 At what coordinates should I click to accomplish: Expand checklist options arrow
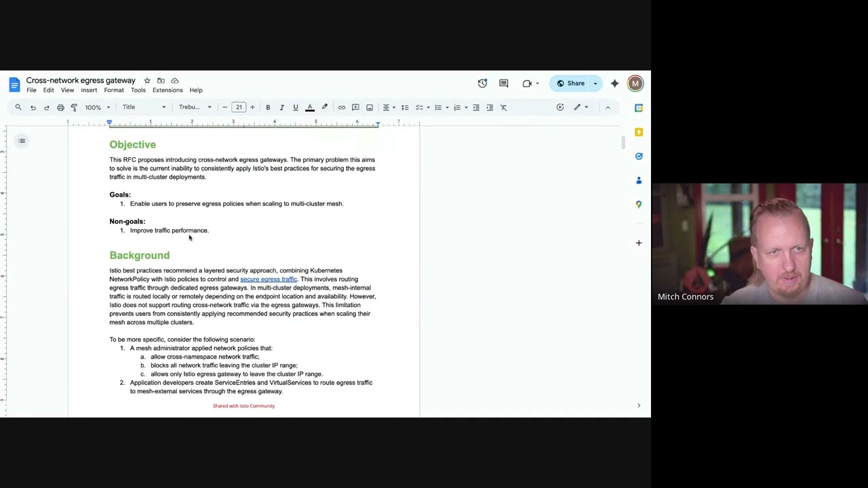[x=428, y=107]
